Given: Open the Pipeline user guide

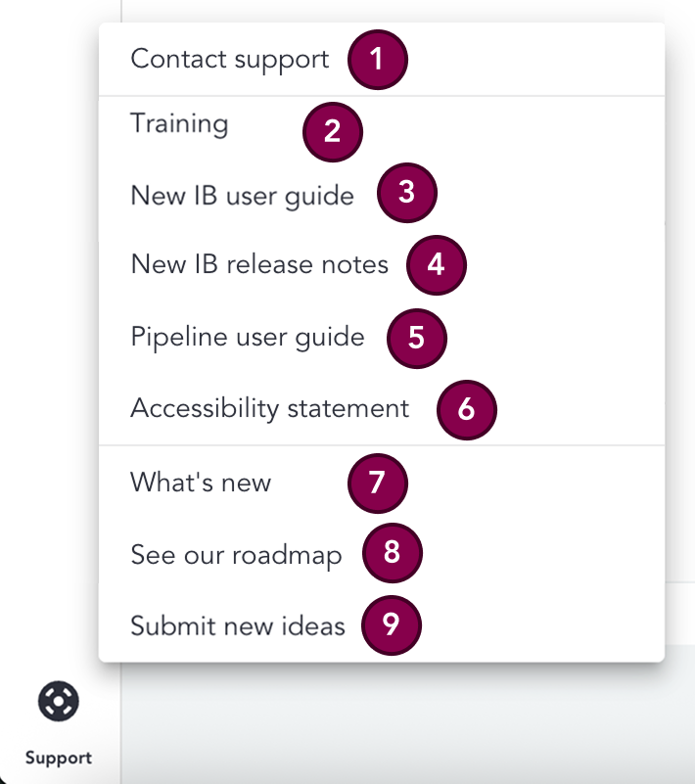Looking at the screenshot, I should (247, 337).
